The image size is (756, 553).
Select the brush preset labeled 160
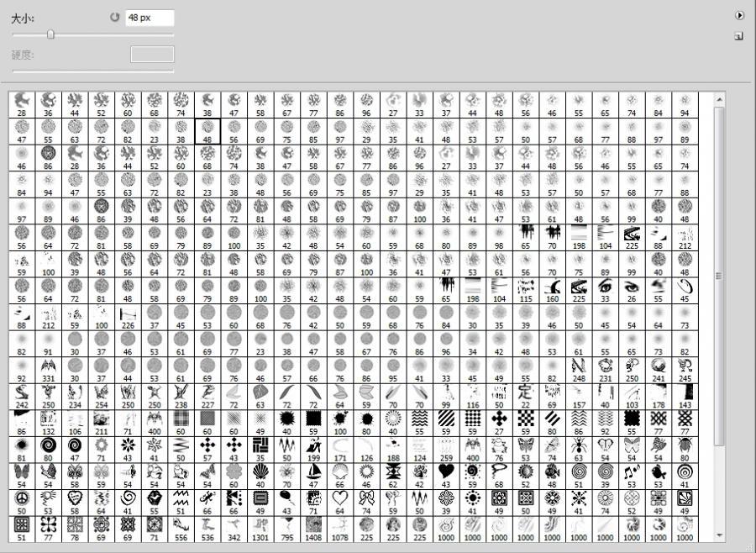point(552,291)
